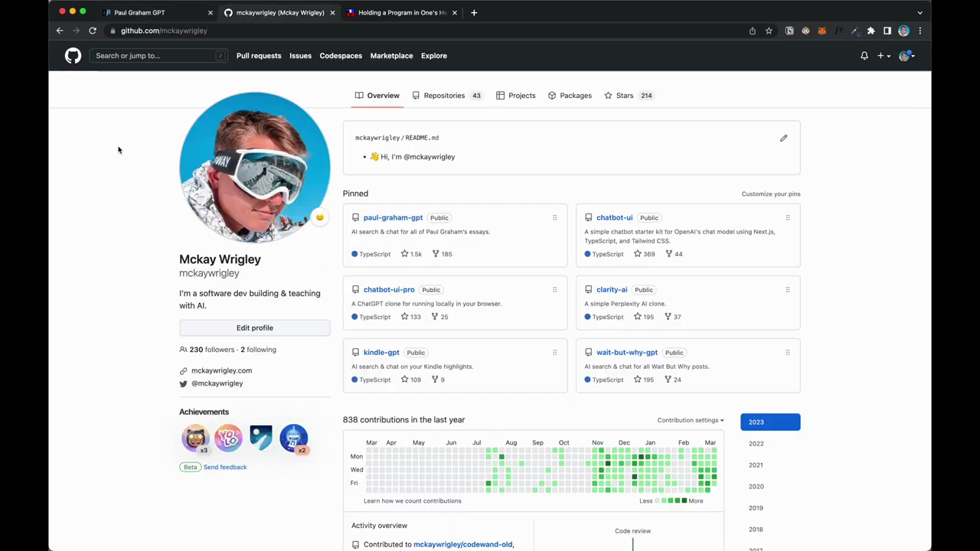
Task: Open the paul-graham-gpt repository link
Action: [x=393, y=218]
